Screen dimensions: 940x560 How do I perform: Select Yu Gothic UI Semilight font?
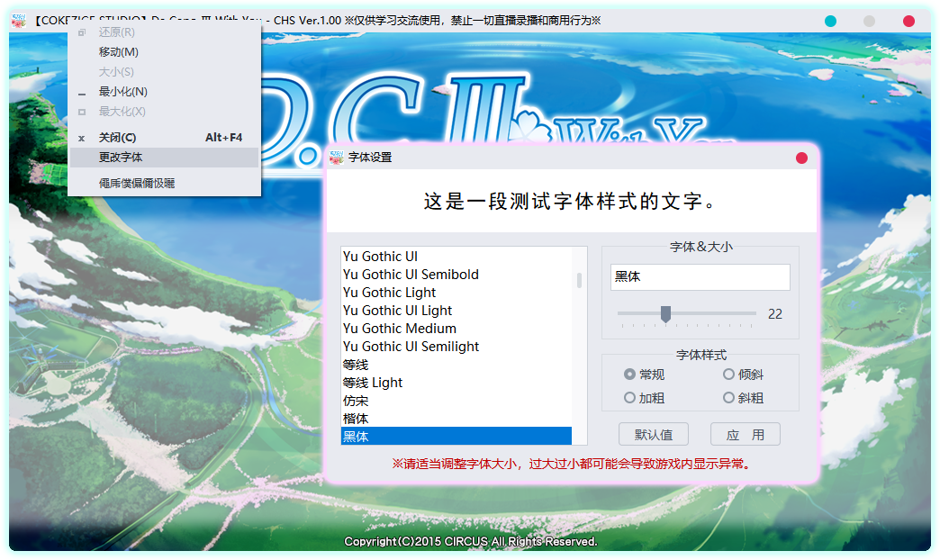(456, 347)
